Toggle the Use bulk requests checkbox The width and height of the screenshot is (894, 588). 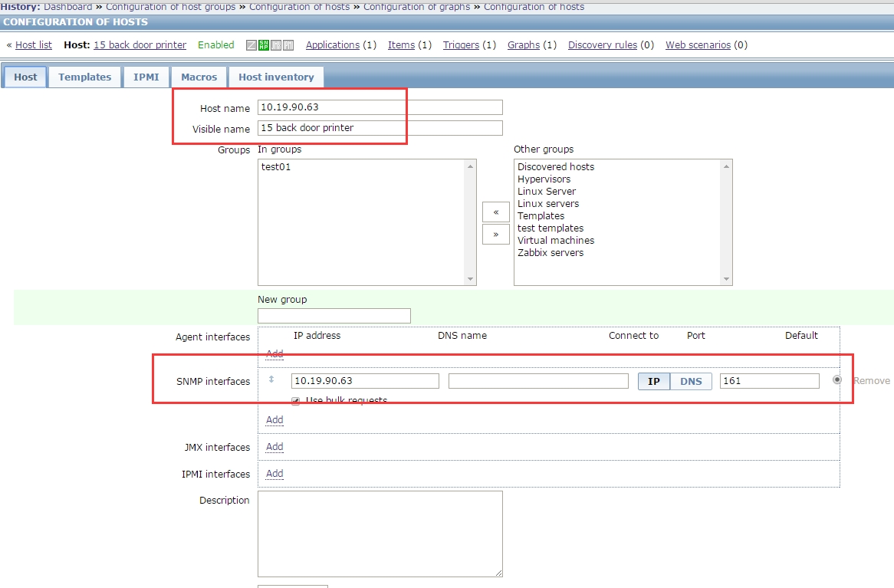pos(295,401)
